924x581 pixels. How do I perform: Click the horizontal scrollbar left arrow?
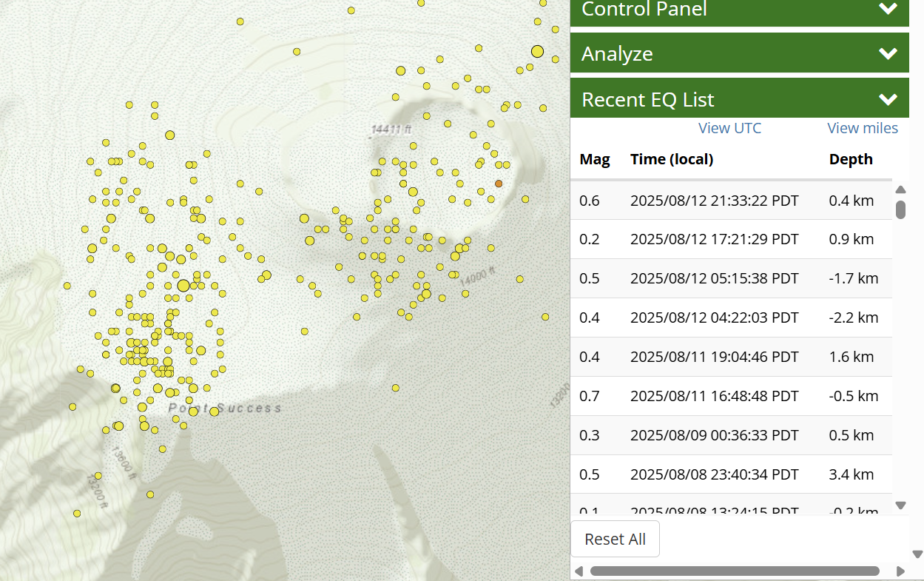(579, 571)
